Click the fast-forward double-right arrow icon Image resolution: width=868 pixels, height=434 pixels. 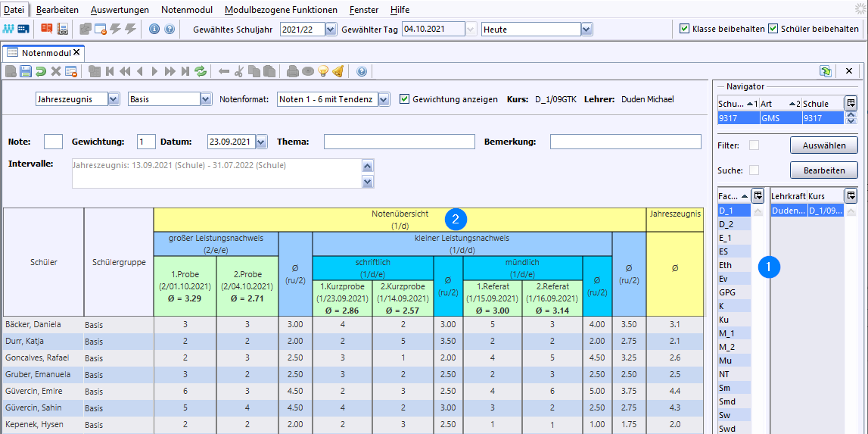point(170,71)
